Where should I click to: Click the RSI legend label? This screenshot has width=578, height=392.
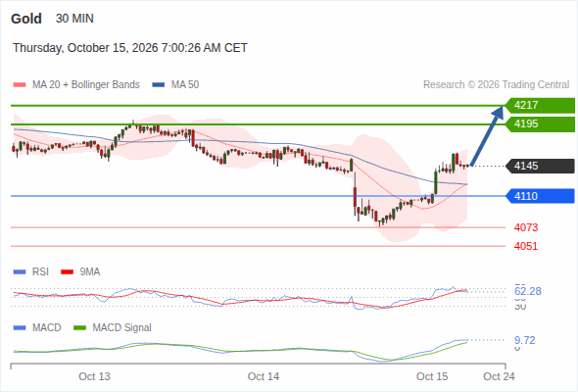point(40,272)
